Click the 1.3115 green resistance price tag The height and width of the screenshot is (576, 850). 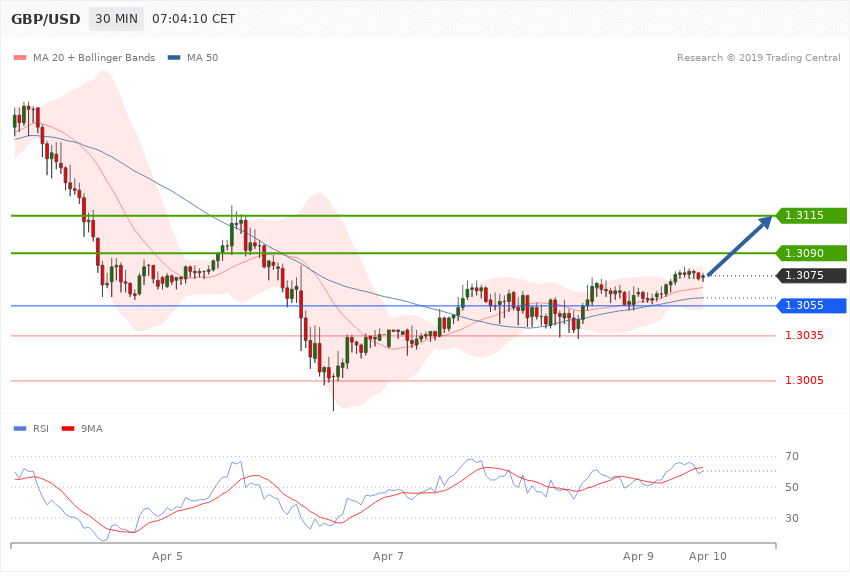pyautogui.click(x=811, y=215)
